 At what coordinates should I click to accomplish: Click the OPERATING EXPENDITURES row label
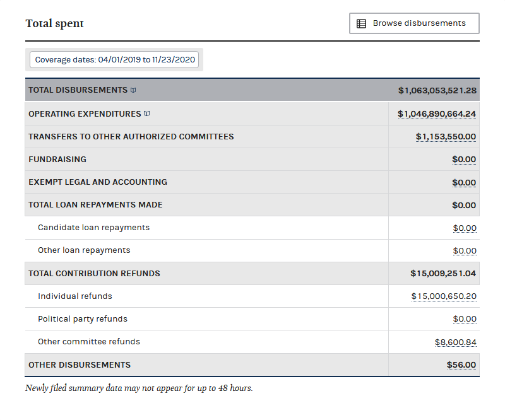[x=85, y=114]
